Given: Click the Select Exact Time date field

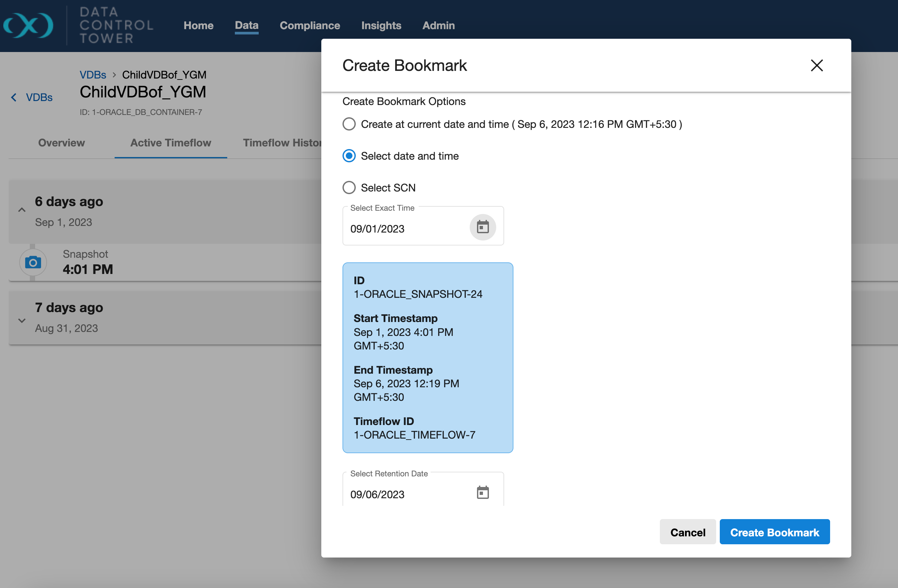Looking at the screenshot, I should [x=404, y=229].
